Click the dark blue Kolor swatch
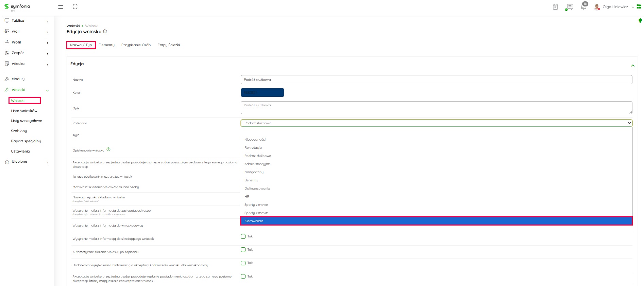This screenshot has width=644, height=286. (x=262, y=93)
